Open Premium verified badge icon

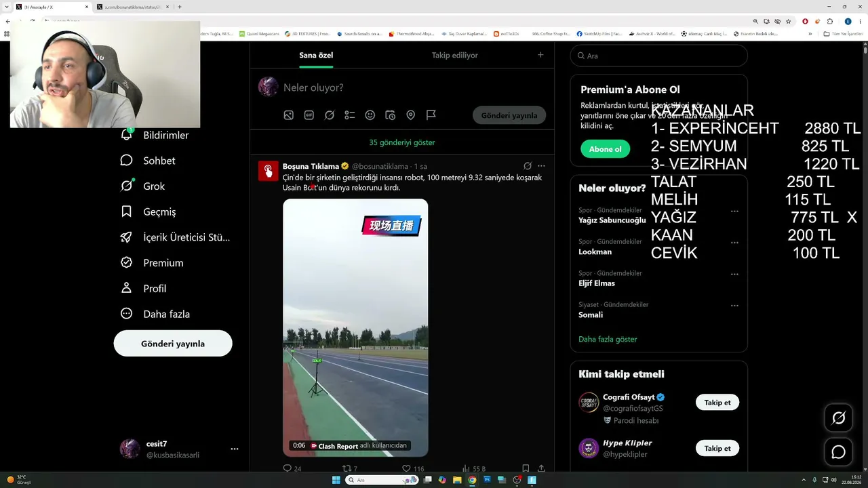126,262
